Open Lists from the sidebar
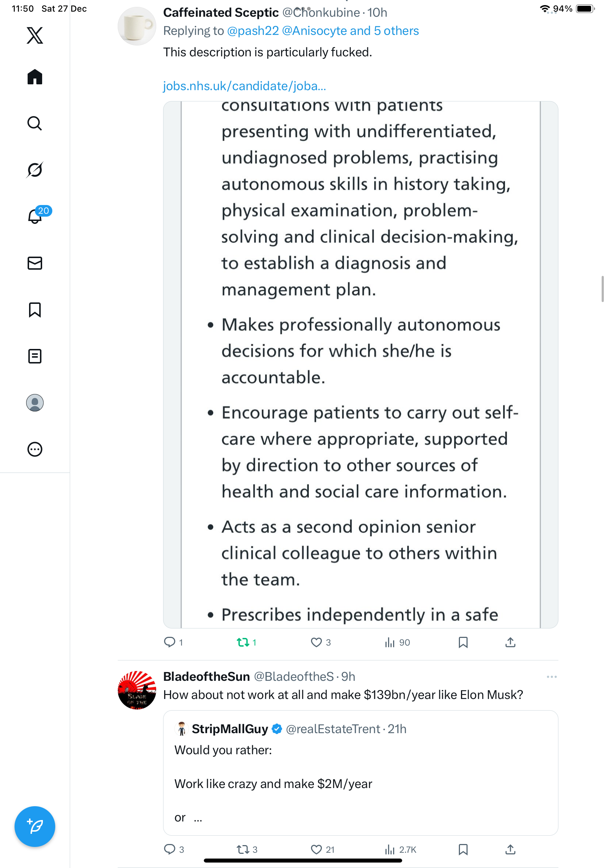Image resolution: width=606 pixels, height=868 pixels. pos(35,356)
